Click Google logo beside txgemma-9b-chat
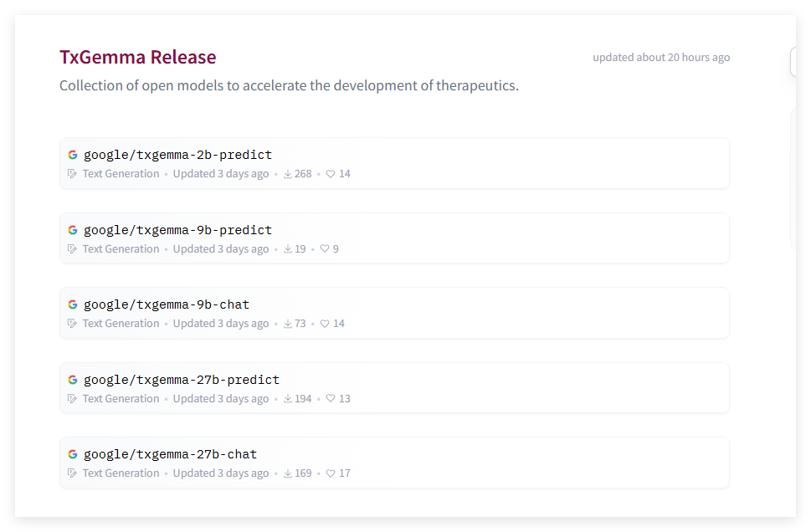 coord(73,304)
